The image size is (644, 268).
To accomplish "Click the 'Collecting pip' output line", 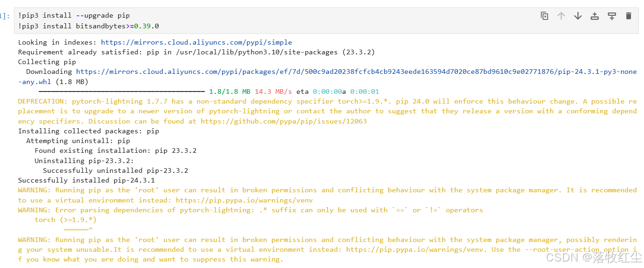I will tap(47, 62).
